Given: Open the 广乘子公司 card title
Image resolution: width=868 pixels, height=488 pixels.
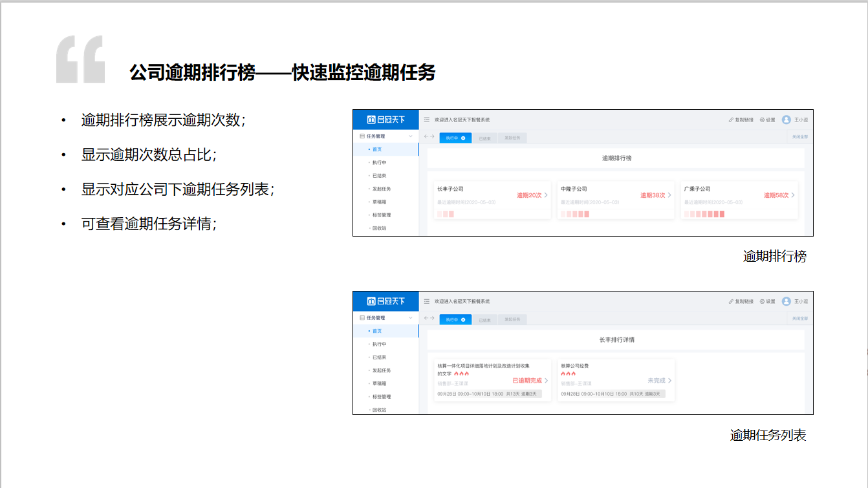Looking at the screenshot, I should click(697, 189).
